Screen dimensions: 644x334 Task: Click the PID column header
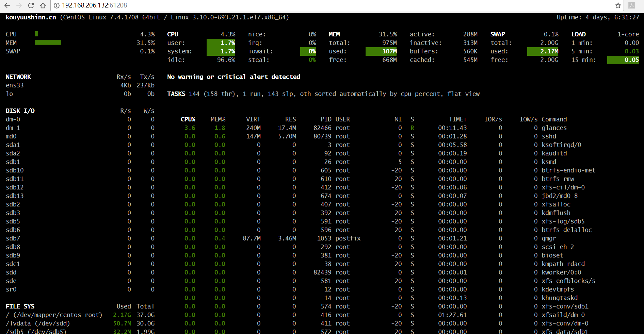coord(326,119)
